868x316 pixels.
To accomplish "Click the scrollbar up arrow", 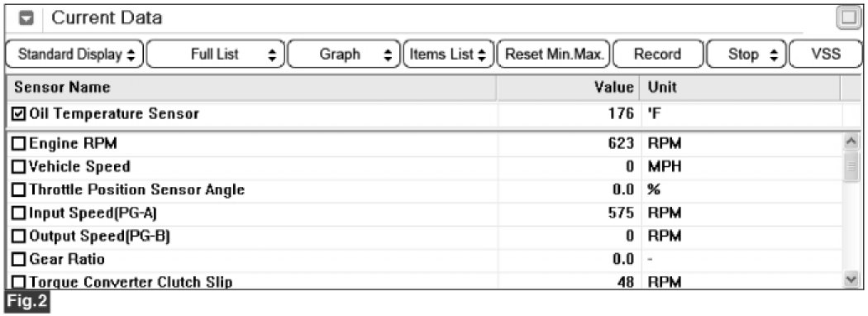I will pyautogui.click(x=851, y=141).
